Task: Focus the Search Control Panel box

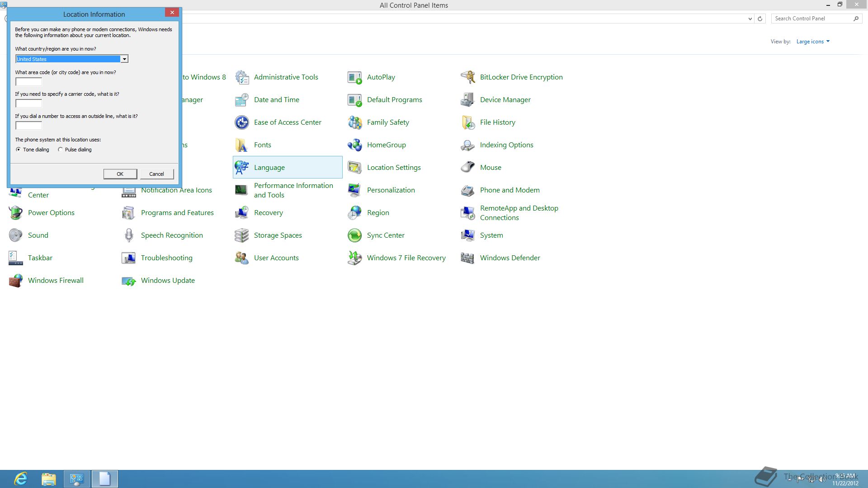Action: (x=811, y=19)
